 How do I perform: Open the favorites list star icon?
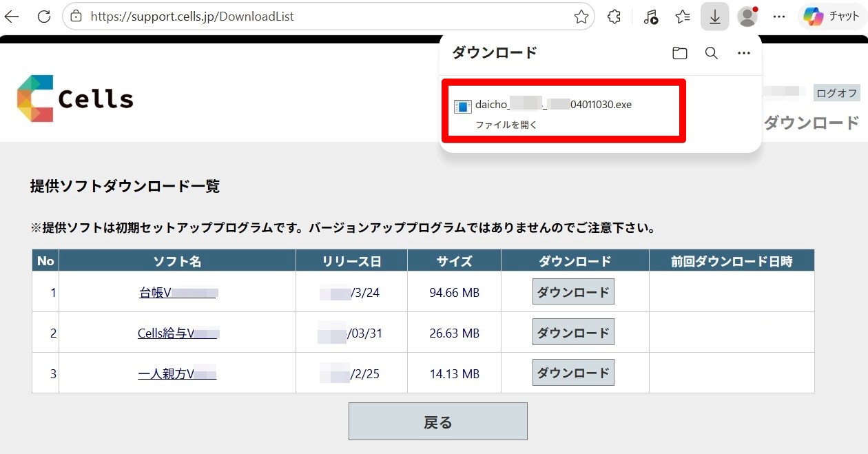point(683,17)
